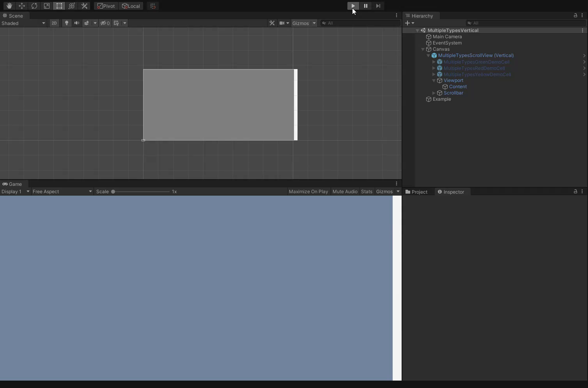Open the Scene Gizmos dropdown arrow
Screen dimensions: 588x388
coord(314,23)
